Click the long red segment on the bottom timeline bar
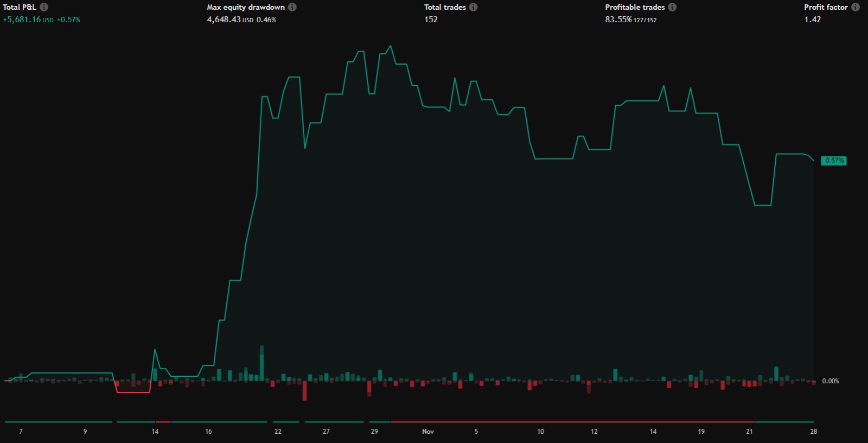The height and width of the screenshot is (443, 868). 572,421
